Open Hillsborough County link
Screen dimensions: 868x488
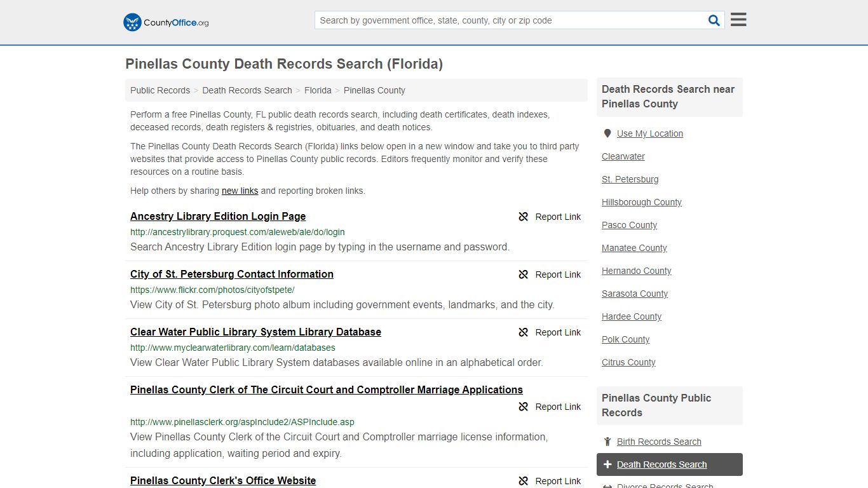tap(642, 202)
